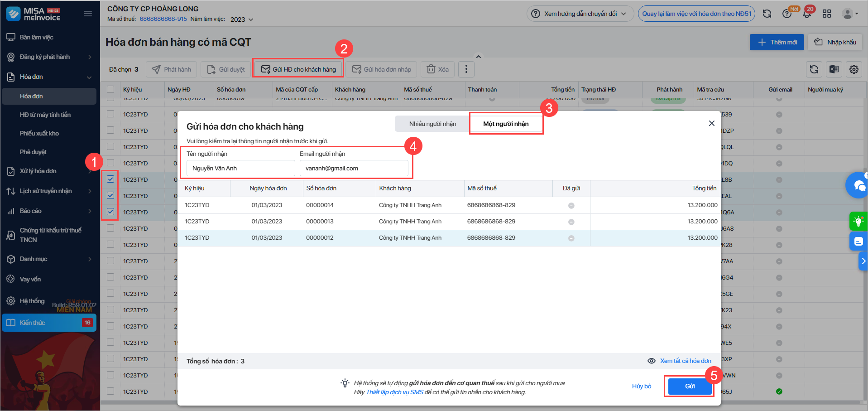This screenshot has height=411, width=868.
Task: Click the refresh list icon
Action: [x=814, y=69]
